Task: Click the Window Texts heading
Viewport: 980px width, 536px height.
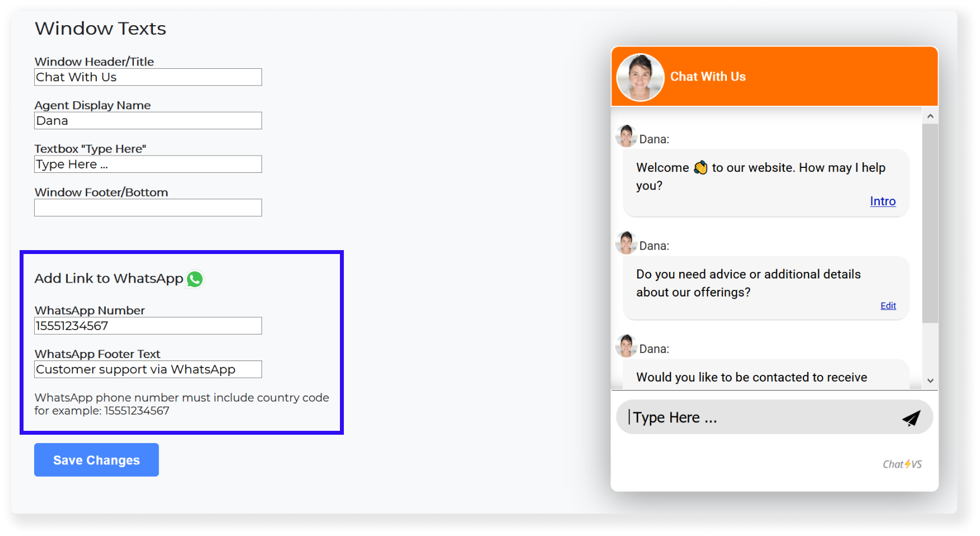Action: click(100, 29)
